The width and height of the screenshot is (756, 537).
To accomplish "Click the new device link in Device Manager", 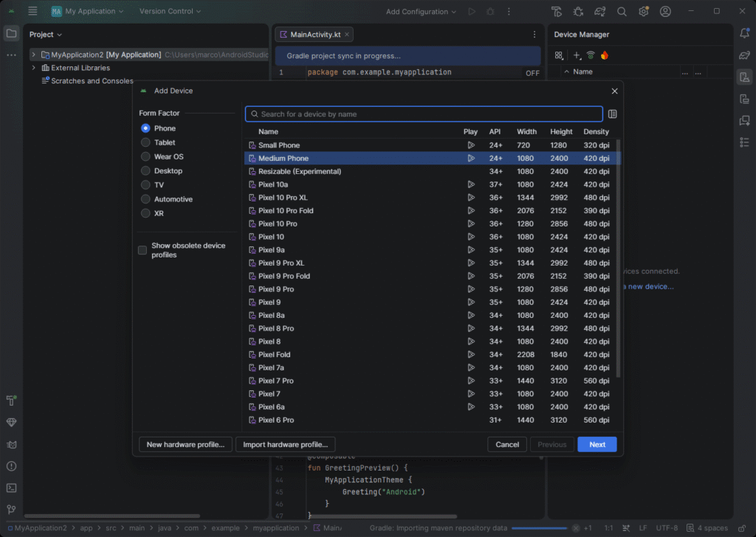I will pos(649,286).
